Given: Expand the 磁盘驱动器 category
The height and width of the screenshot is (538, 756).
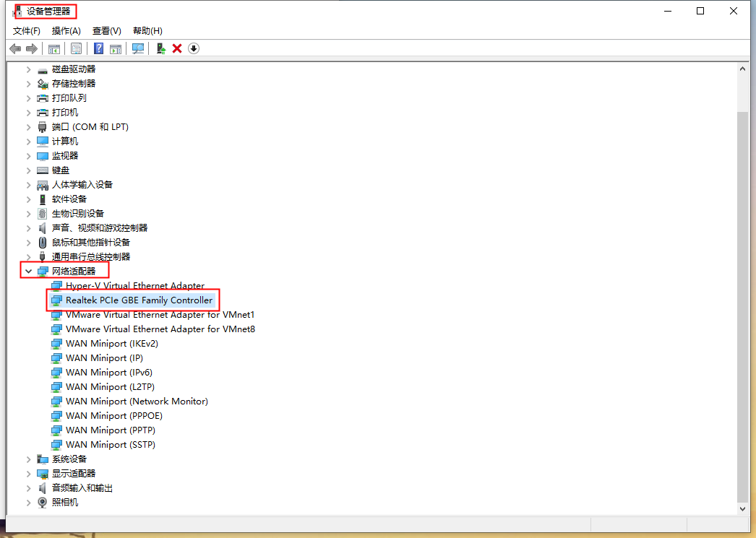Looking at the screenshot, I should tap(27, 69).
